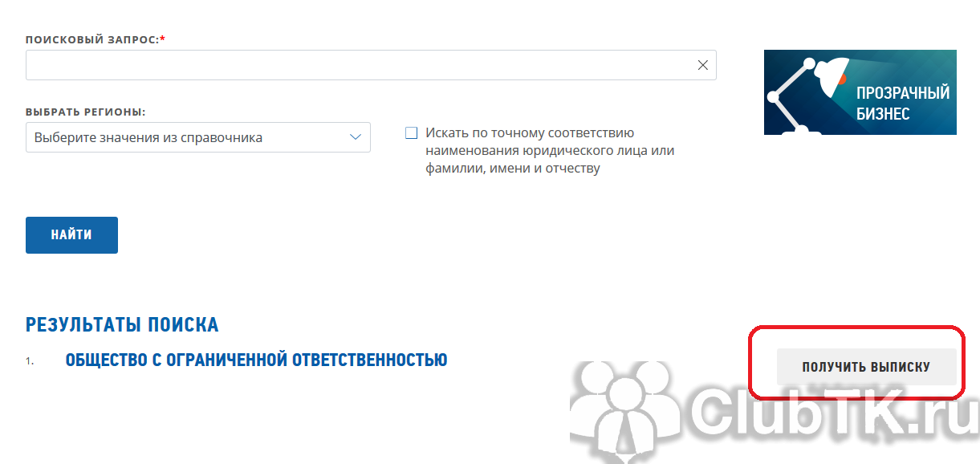Select the 'Результаты поиска' heading
The image size is (980, 464).
[x=122, y=324]
